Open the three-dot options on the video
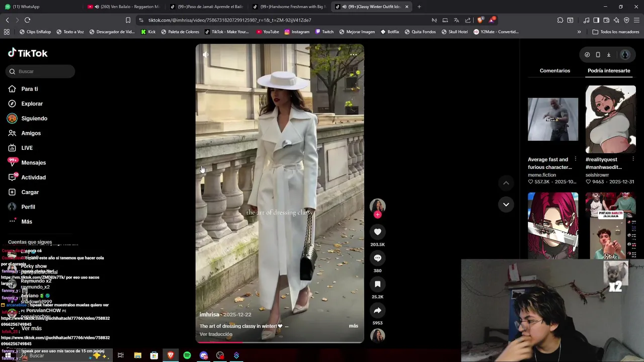The height and width of the screenshot is (362, 644). (x=353, y=54)
